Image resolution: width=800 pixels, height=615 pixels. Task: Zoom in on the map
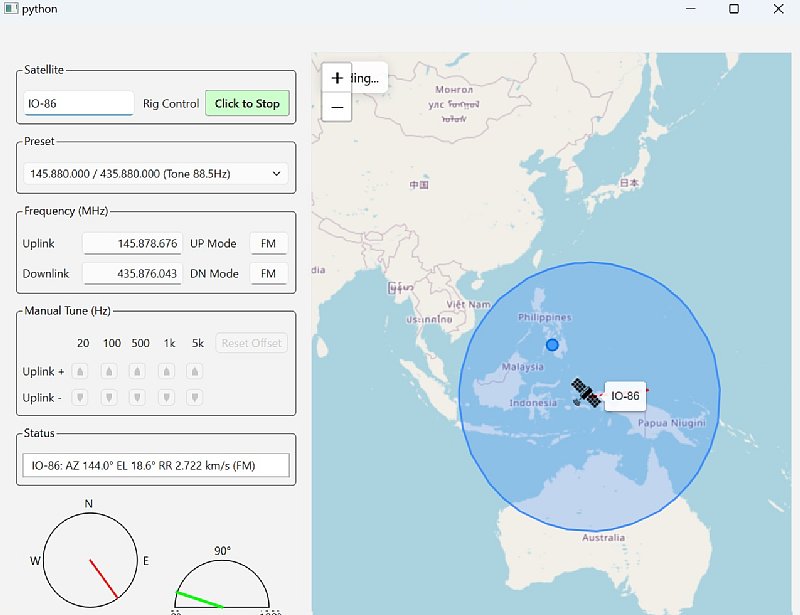[x=337, y=77]
